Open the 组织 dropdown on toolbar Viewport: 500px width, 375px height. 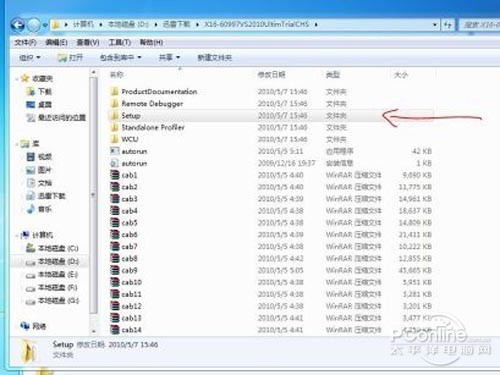(29, 58)
